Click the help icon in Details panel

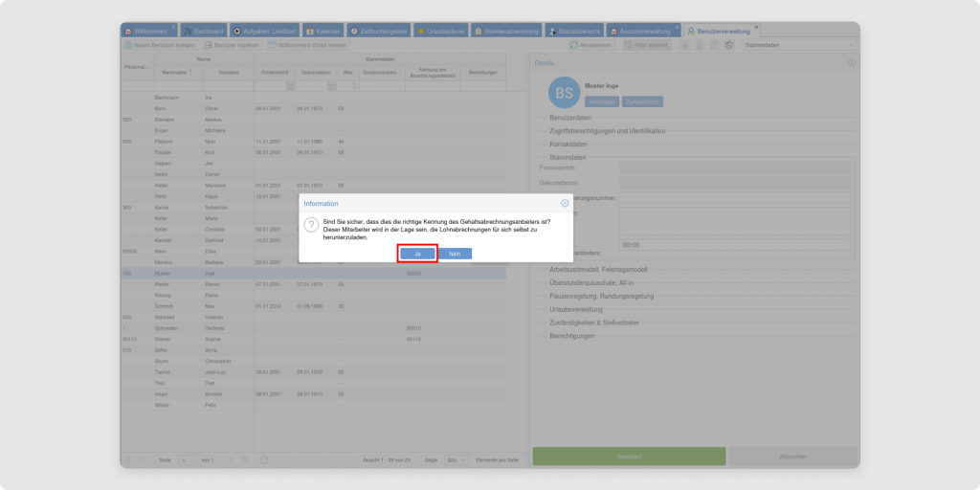852,63
